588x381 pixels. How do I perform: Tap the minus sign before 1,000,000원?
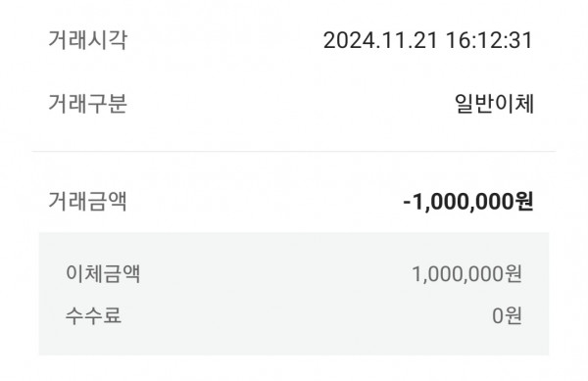click(x=408, y=203)
